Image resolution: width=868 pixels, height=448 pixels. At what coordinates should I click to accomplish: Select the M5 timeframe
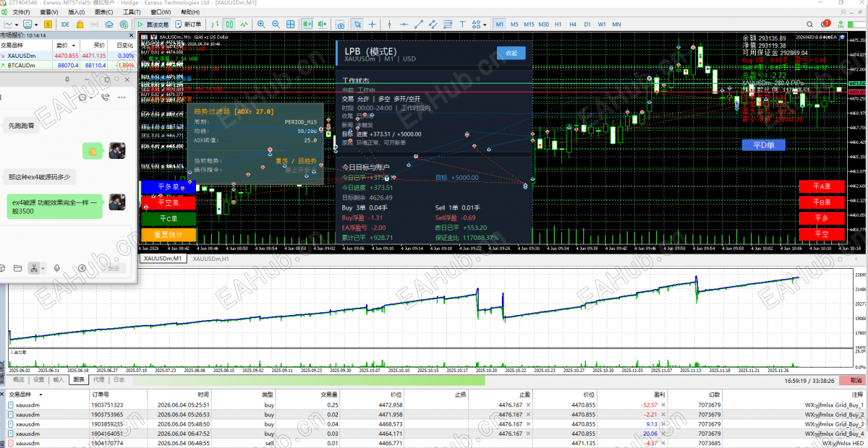pyautogui.click(x=514, y=24)
